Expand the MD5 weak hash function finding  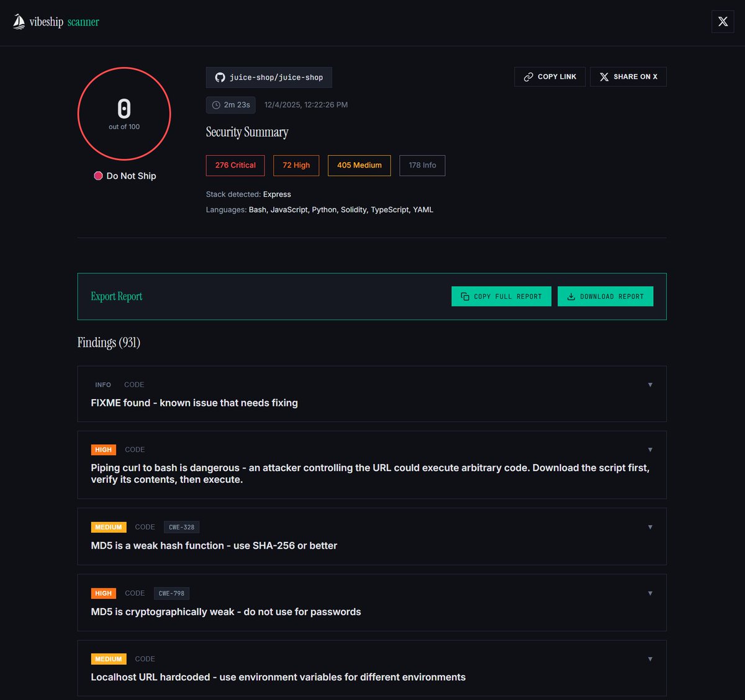(x=650, y=527)
